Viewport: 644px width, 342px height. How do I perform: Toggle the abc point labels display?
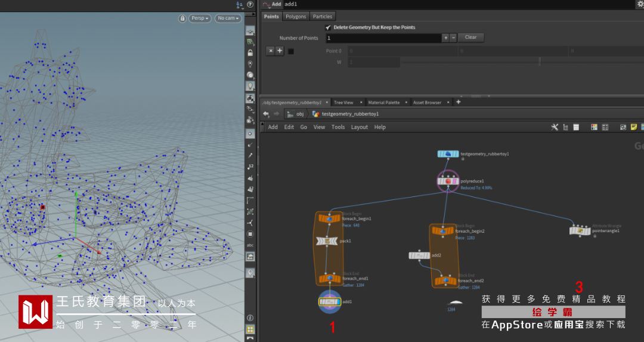pyautogui.click(x=250, y=245)
